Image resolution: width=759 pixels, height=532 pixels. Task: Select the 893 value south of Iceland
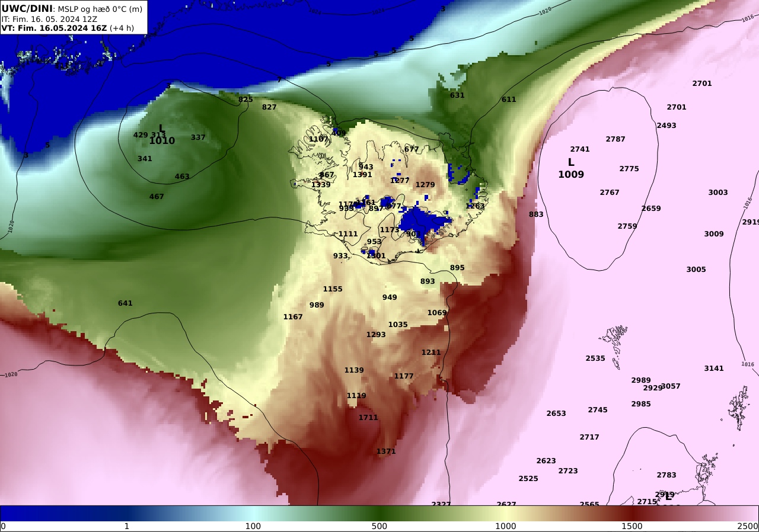click(428, 281)
